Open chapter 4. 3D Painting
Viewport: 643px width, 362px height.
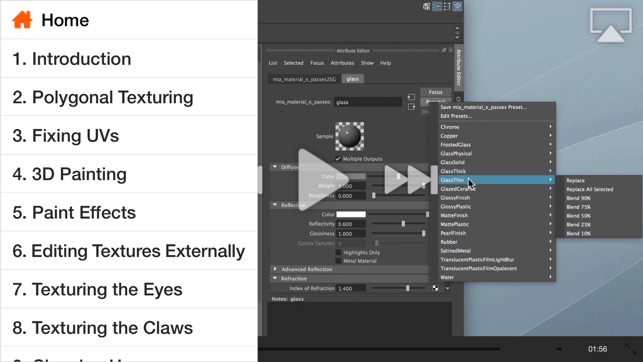[129, 174]
